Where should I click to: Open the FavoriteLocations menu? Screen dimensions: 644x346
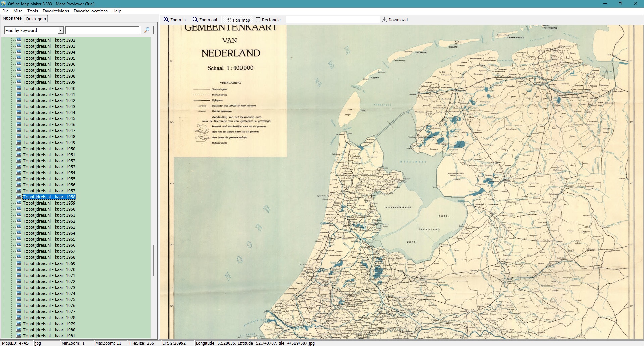click(x=91, y=11)
